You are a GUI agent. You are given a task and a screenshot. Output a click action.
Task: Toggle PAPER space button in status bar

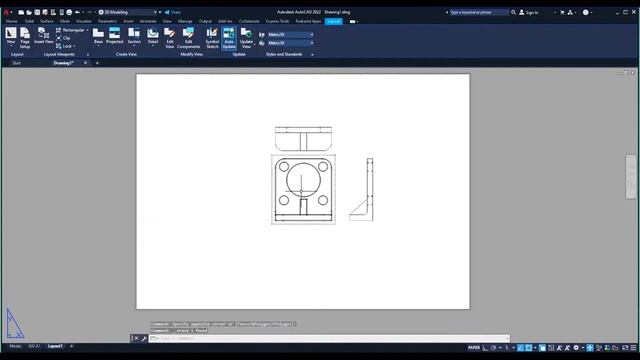(474, 348)
